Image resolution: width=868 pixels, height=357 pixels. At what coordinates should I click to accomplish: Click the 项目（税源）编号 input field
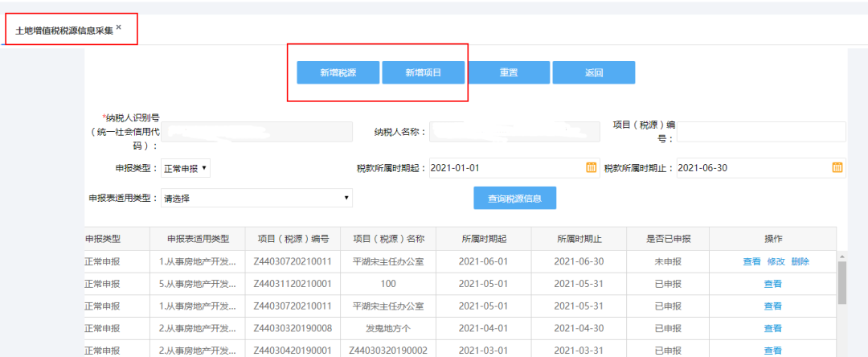click(x=761, y=133)
